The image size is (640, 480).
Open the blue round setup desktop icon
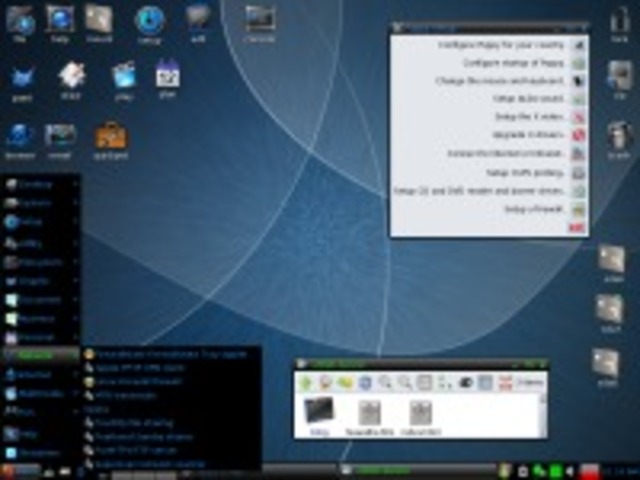click(149, 22)
